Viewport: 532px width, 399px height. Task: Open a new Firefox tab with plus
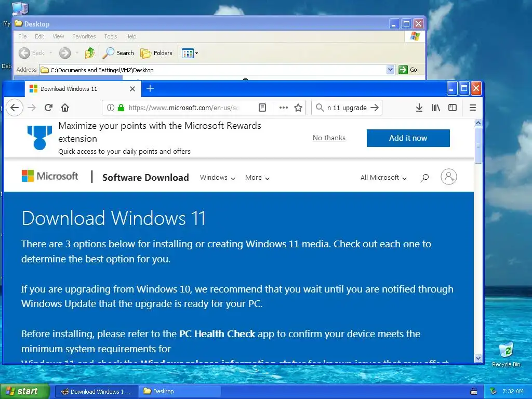click(x=150, y=88)
